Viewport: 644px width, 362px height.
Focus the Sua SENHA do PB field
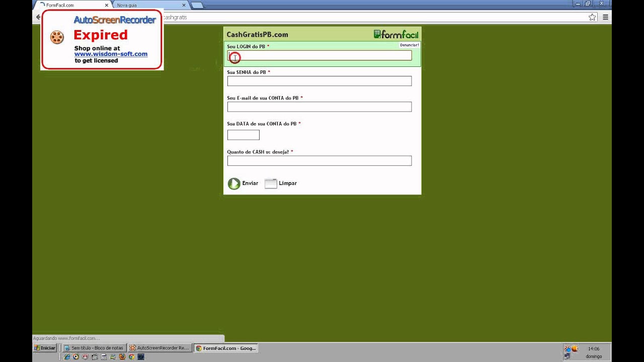coord(319,81)
